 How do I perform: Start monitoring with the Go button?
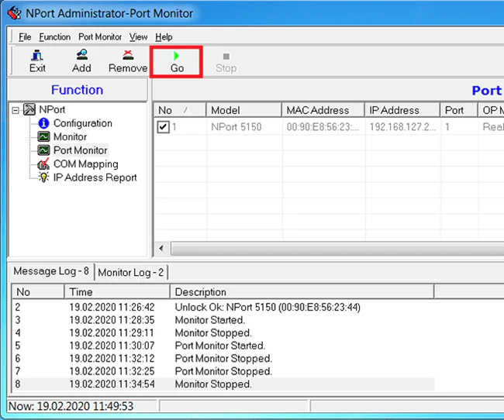177,62
